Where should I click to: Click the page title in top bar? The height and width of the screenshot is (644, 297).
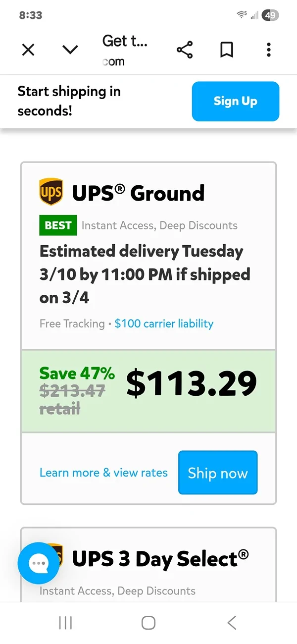(x=125, y=42)
